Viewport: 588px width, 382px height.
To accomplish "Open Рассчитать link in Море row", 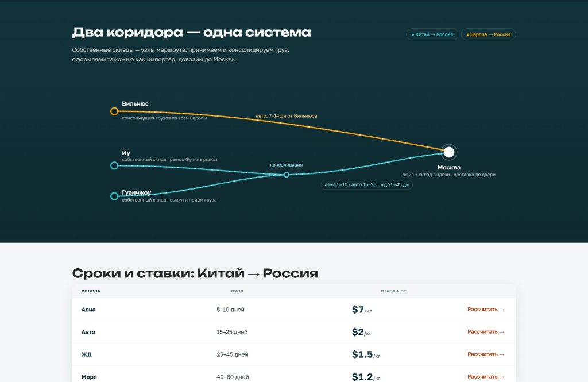I will pos(486,377).
